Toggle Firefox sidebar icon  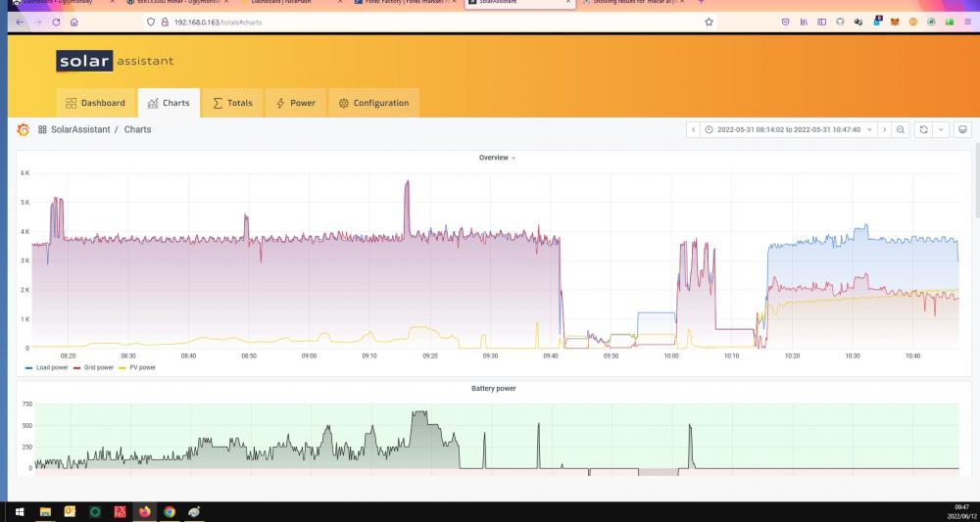click(x=822, y=22)
